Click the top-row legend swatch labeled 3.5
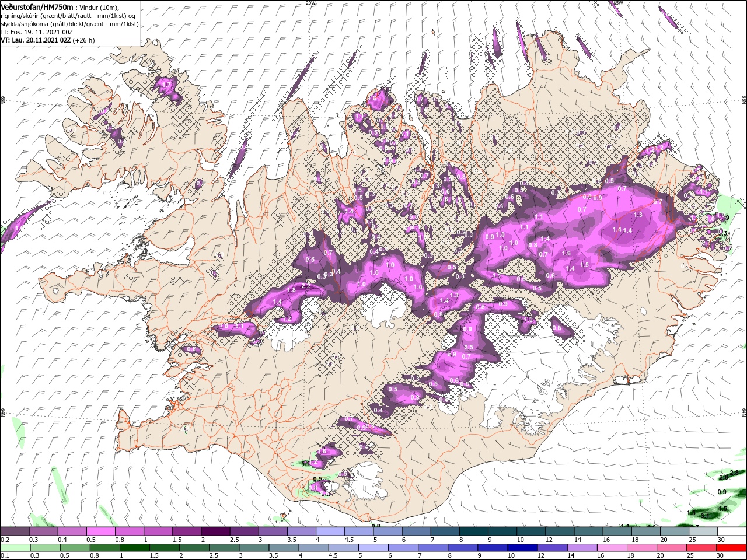Screen dimensions: 747x560 click(302, 531)
